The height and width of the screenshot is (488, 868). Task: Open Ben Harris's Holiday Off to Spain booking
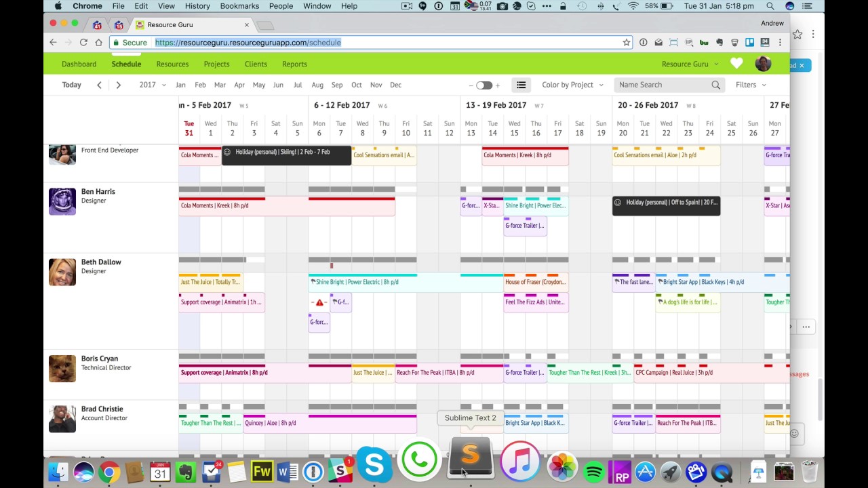[666, 205]
